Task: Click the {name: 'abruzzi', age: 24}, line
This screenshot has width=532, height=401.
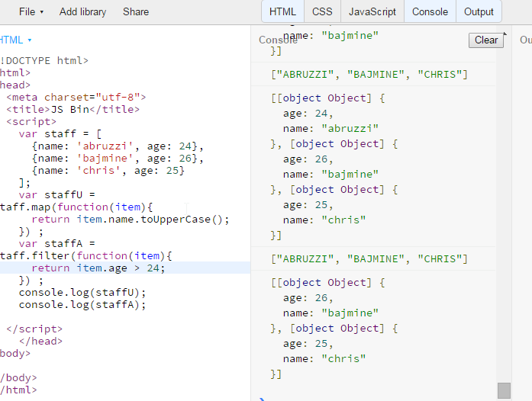Action: point(118,146)
